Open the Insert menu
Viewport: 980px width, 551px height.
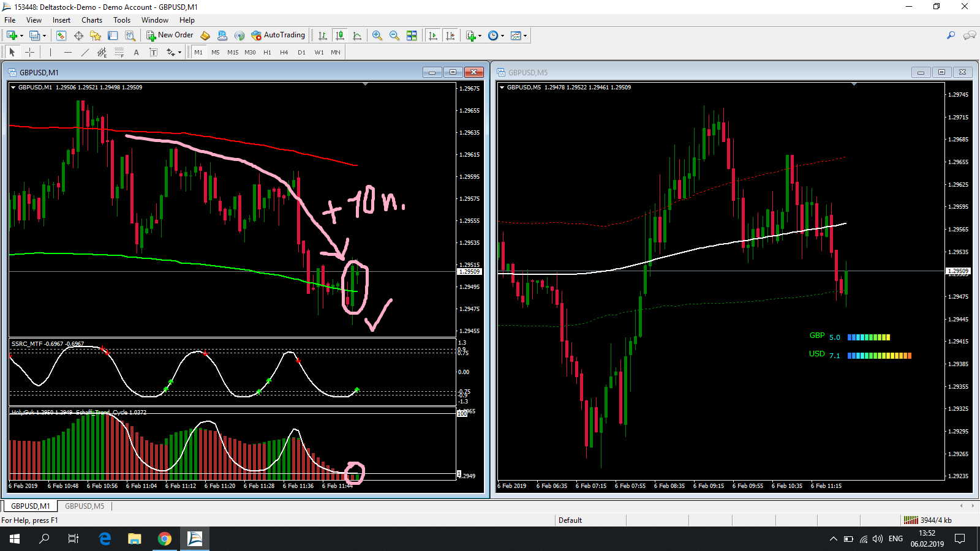pos(61,20)
